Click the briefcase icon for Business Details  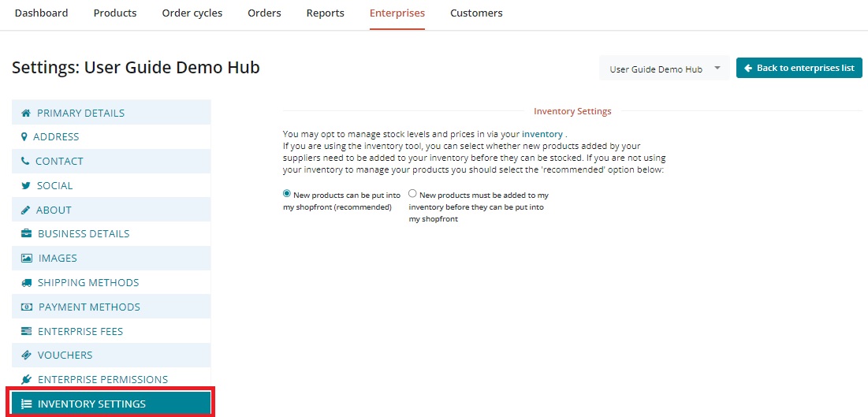(27, 233)
